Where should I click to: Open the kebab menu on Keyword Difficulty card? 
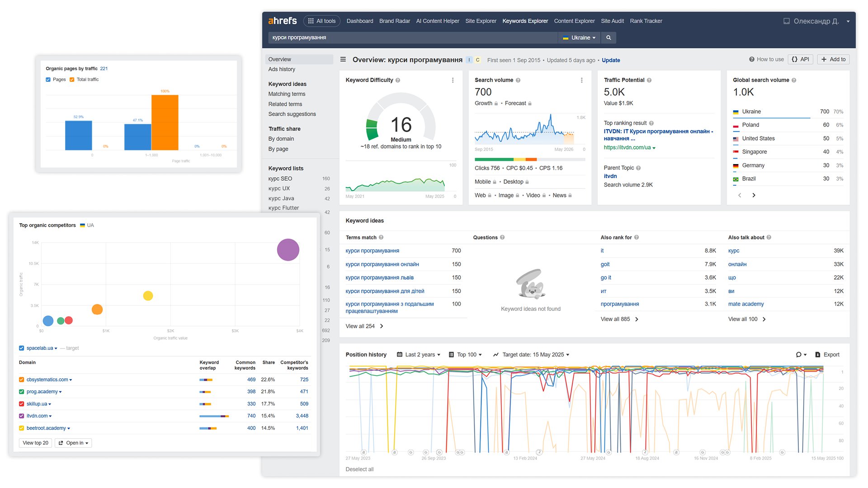tap(453, 80)
